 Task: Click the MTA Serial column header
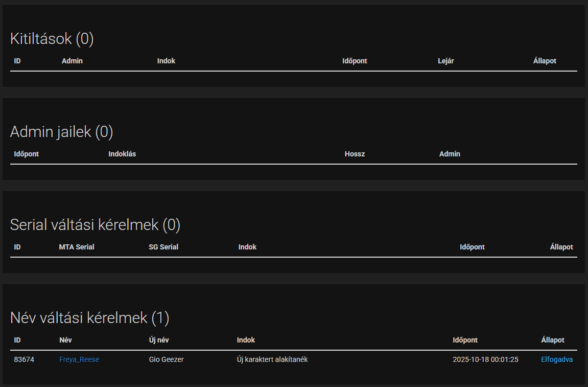[77, 247]
